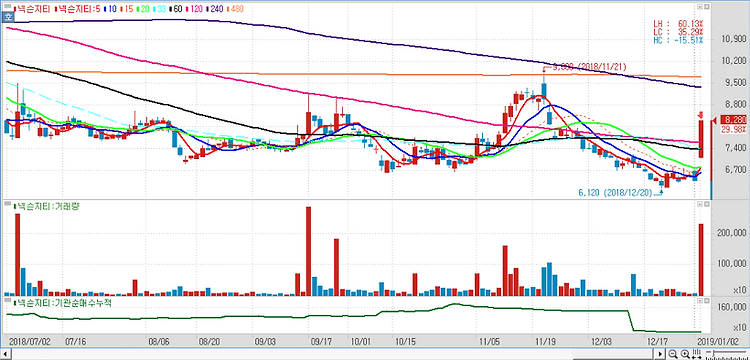This screenshot has height=360, width=750.
Task: Select the '넥슨지티:5' moving average legend
Action: [78, 9]
